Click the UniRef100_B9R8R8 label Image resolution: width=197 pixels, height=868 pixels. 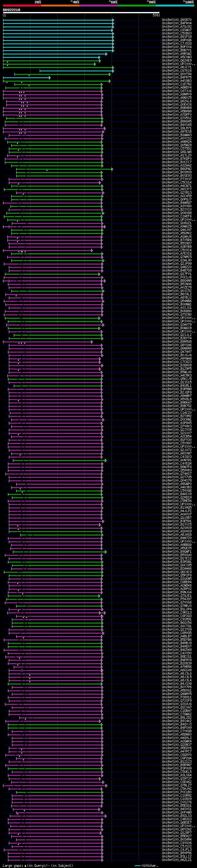pos(177,108)
